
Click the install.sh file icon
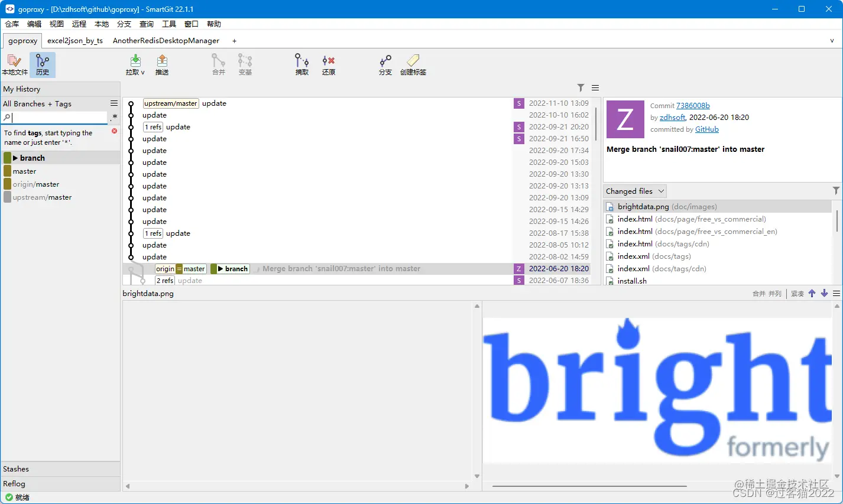click(x=611, y=281)
